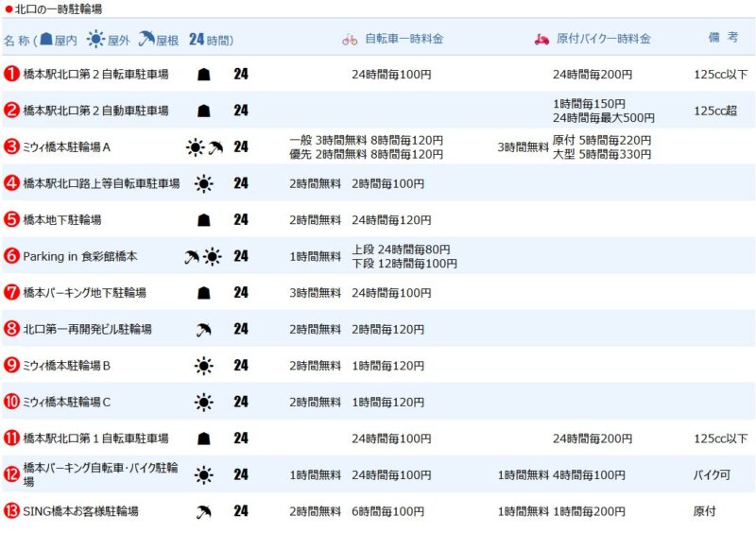Open 橋本駅北口第２自転車駐車場 name
The image size is (756, 533).
coord(96,75)
